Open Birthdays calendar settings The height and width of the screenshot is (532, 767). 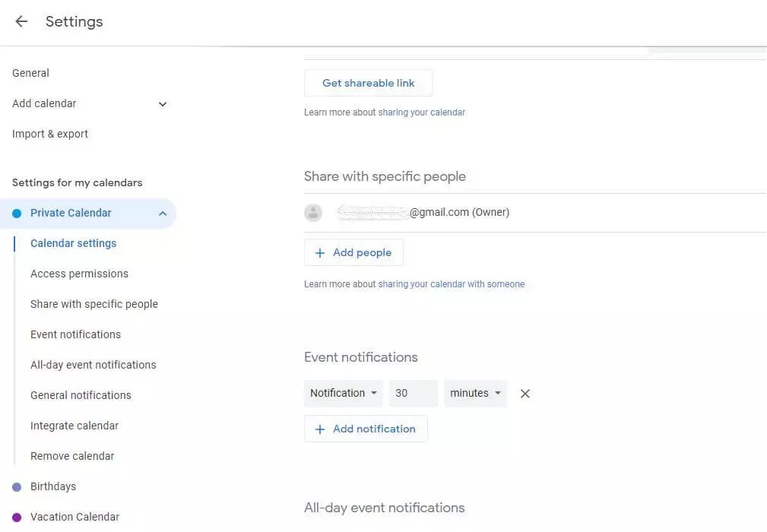point(53,486)
